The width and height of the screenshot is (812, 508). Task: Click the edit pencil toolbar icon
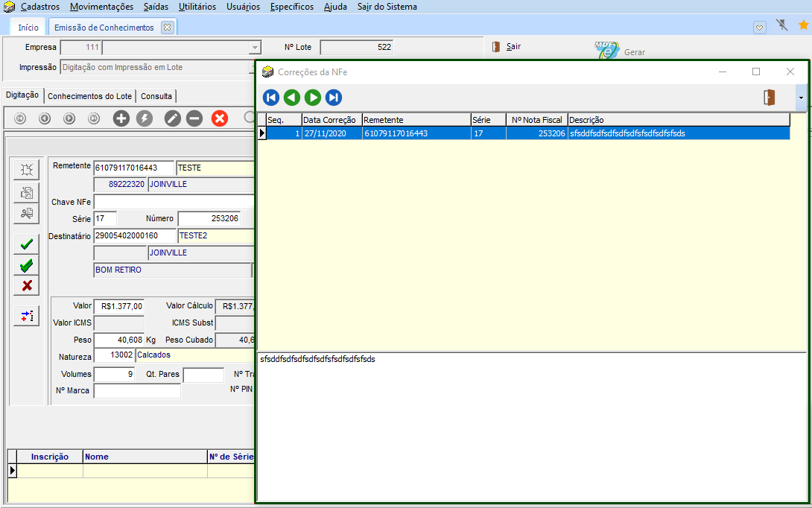coord(172,118)
